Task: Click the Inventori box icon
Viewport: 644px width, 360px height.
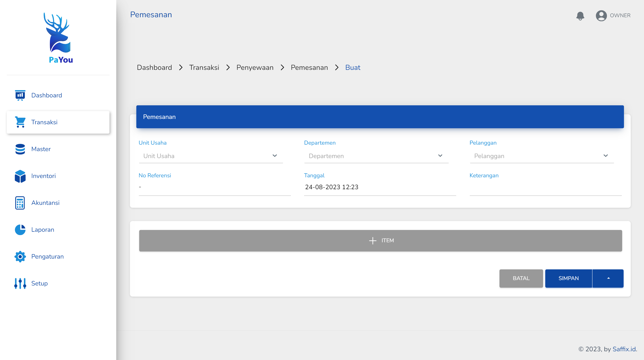Action: [x=20, y=176]
